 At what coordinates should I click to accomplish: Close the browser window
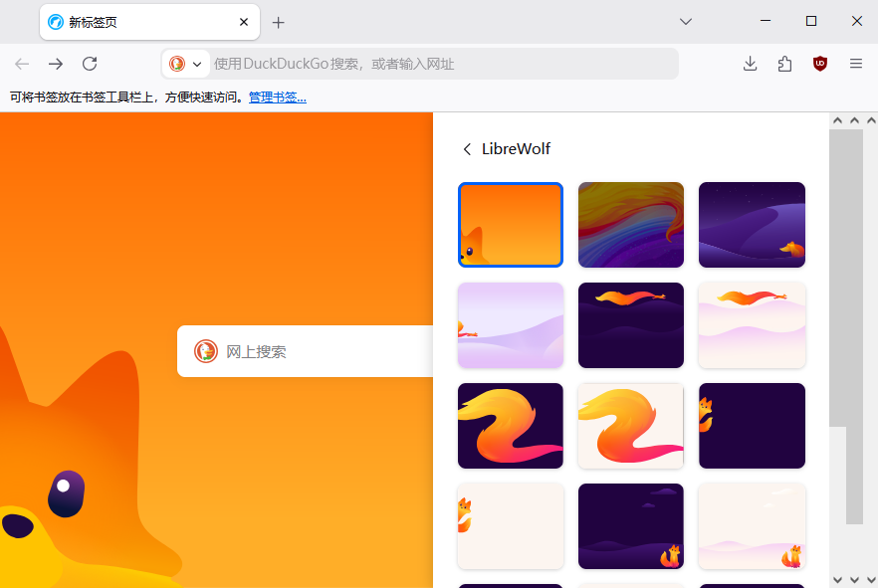857,21
